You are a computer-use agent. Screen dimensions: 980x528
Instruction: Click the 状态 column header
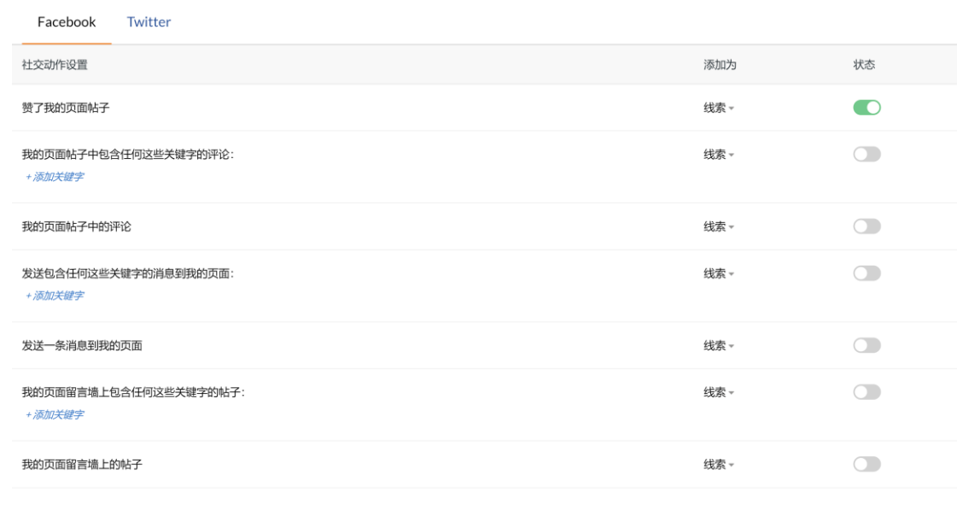(864, 65)
